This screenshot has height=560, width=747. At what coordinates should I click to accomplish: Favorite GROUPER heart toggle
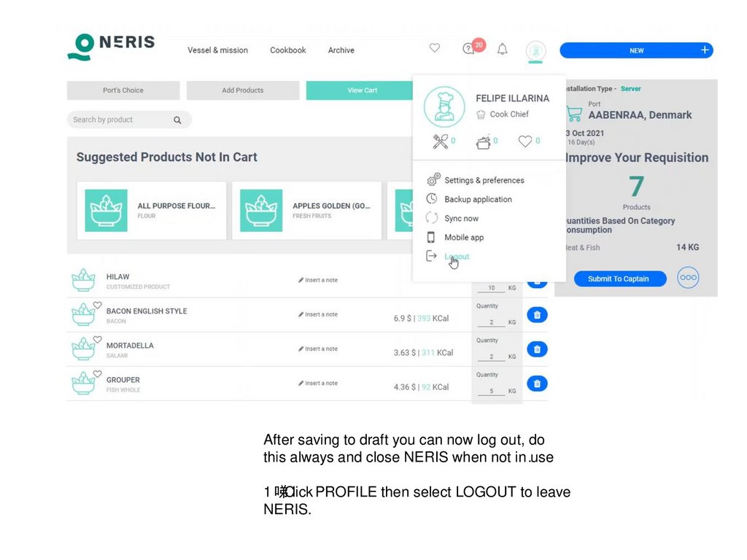click(x=97, y=374)
